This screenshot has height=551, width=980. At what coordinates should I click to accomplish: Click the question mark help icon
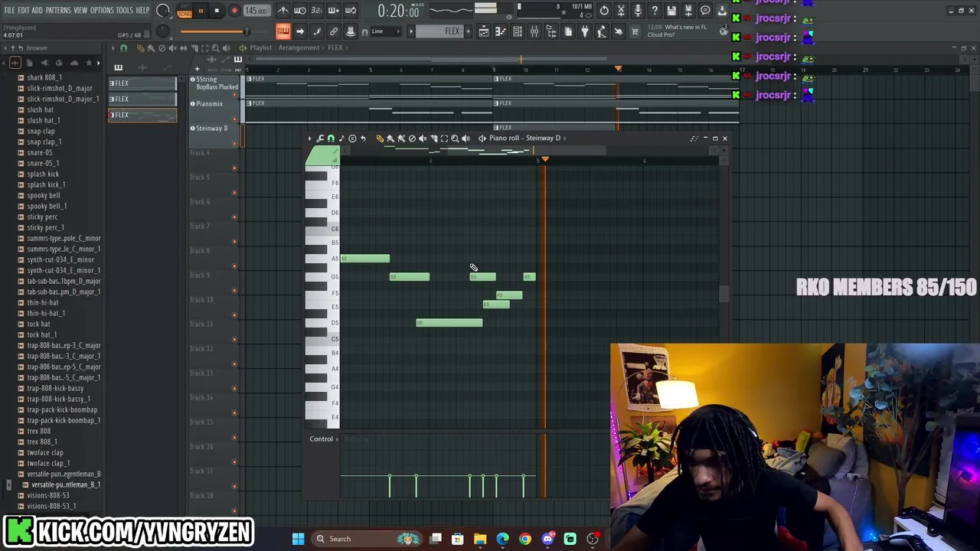[655, 11]
